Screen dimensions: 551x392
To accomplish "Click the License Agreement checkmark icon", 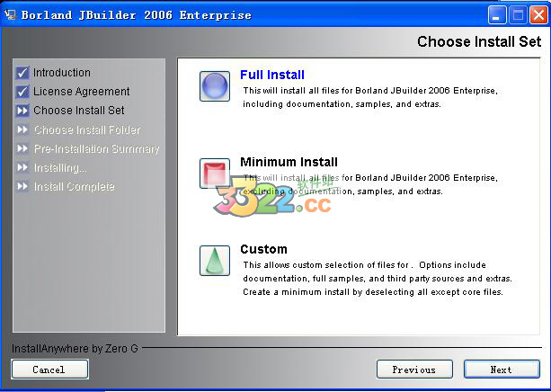I will click(x=22, y=92).
